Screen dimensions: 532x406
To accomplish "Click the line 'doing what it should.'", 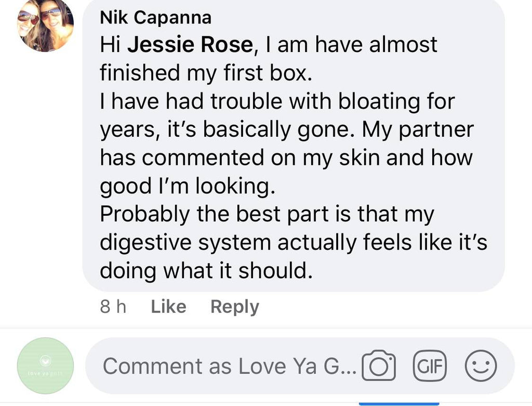I will point(206,270).
